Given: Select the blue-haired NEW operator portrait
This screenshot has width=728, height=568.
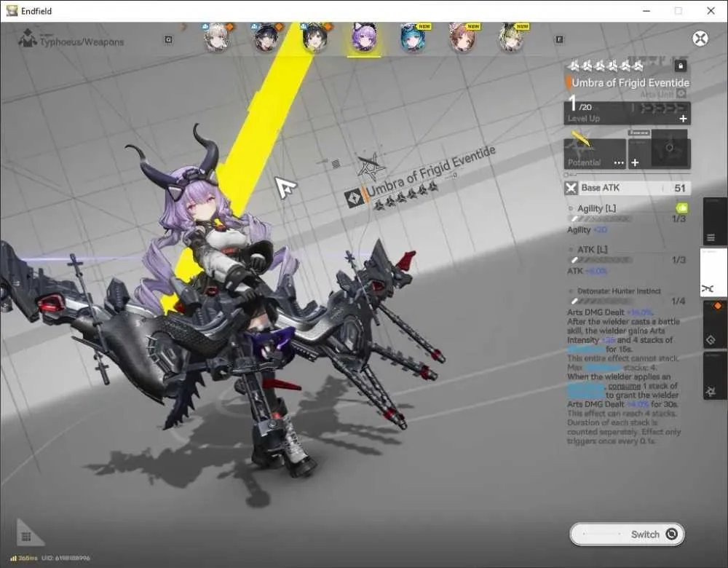Looking at the screenshot, I should coord(414,38).
